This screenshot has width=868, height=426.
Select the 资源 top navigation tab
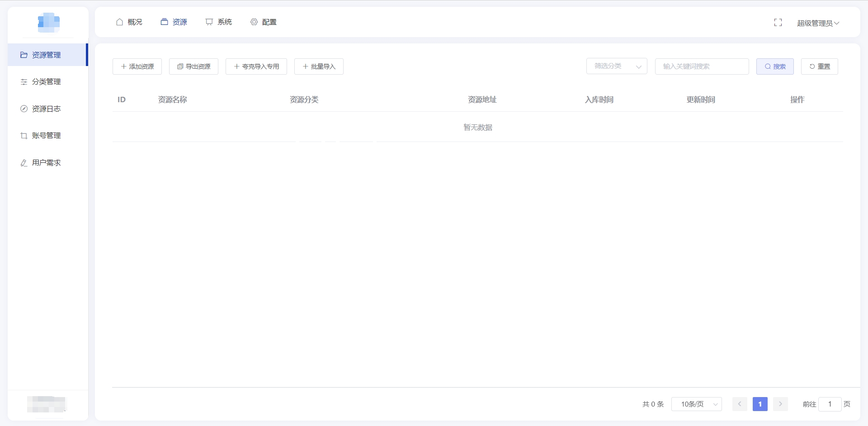[x=174, y=22]
